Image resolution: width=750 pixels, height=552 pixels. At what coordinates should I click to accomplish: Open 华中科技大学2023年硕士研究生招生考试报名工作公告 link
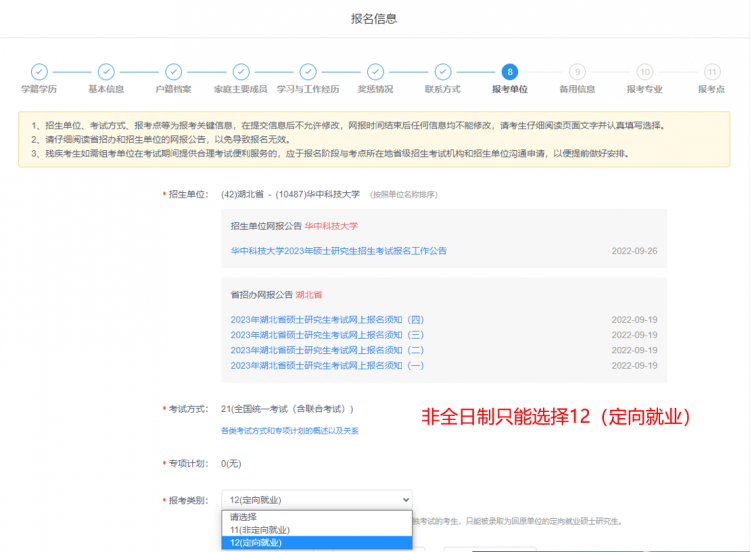(x=339, y=251)
